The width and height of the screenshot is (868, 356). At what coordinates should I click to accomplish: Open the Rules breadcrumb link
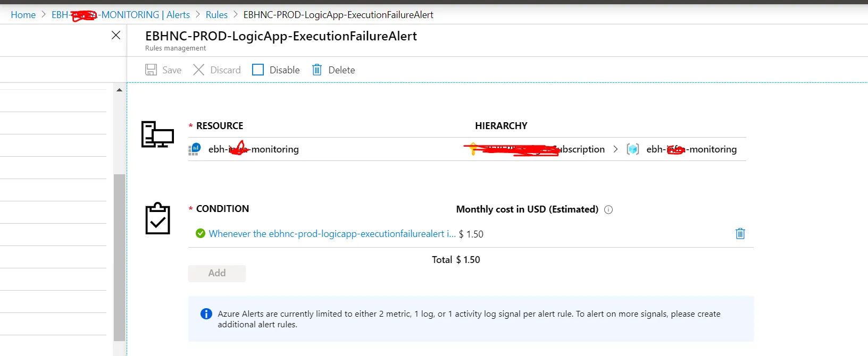tap(216, 15)
